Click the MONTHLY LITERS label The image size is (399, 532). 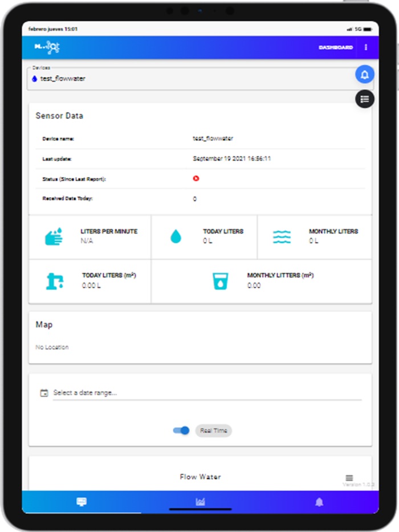pyautogui.click(x=333, y=231)
